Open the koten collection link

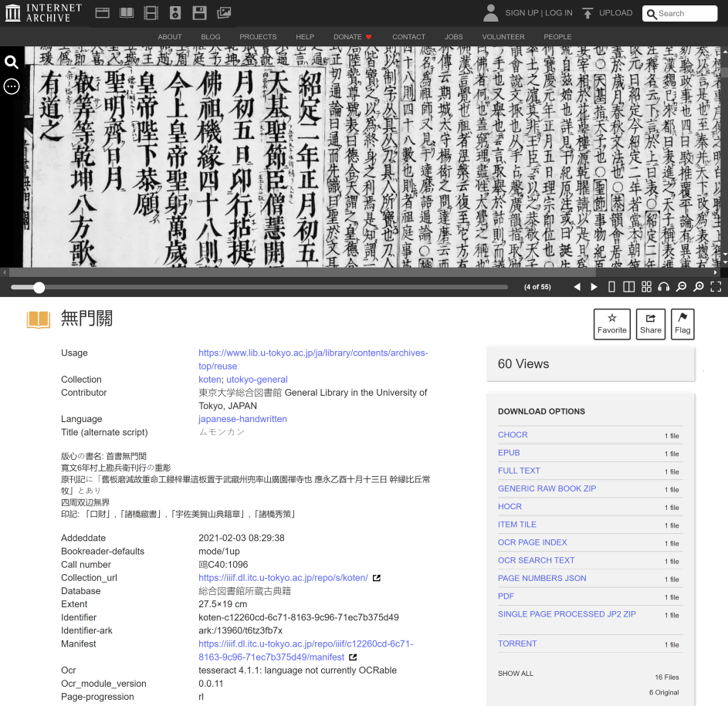point(209,379)
